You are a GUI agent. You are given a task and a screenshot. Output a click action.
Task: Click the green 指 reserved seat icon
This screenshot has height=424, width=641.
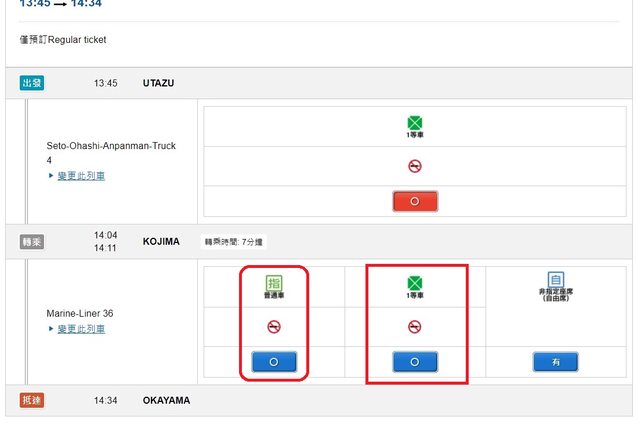point(273,282)
